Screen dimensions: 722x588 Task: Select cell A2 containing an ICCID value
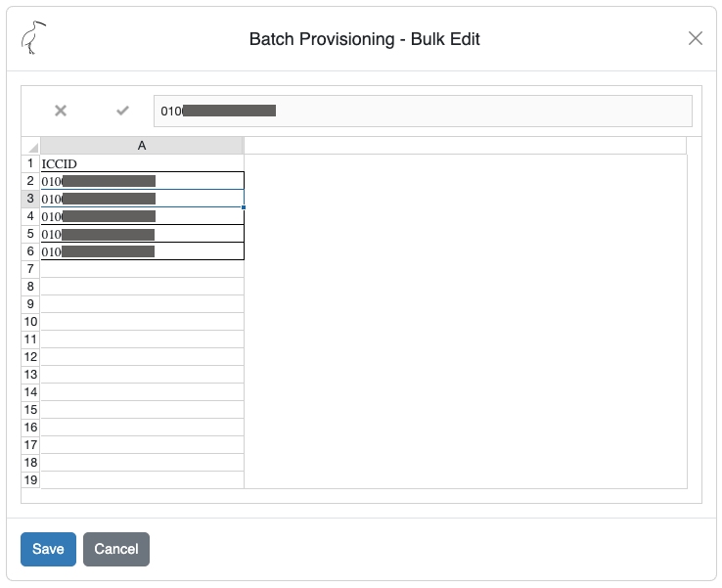point(142,181)
